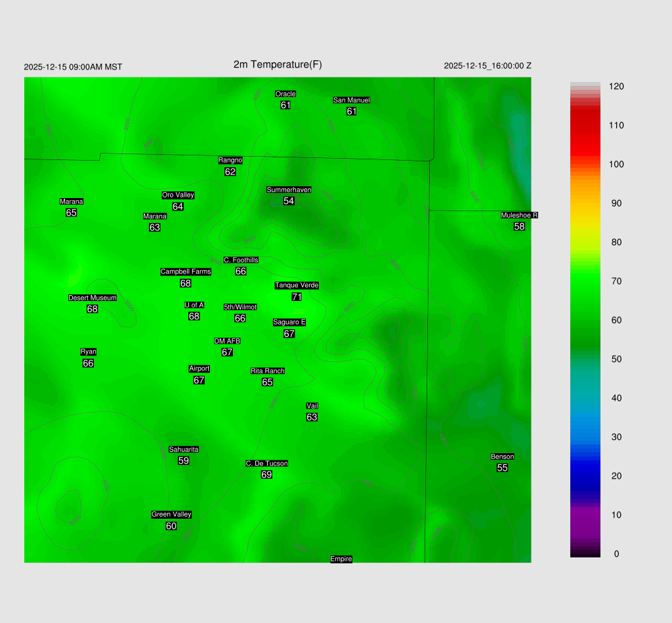Select the Campbell Farms station label

coord(186,271)
